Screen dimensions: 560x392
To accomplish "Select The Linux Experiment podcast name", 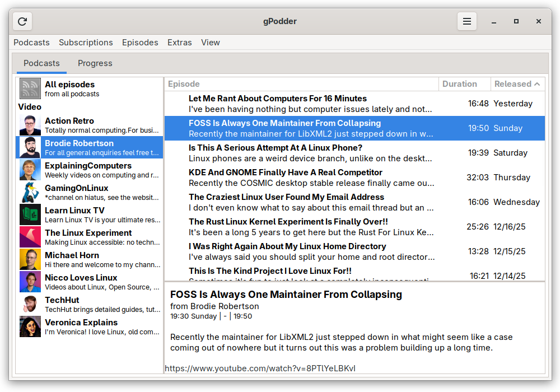I will 88,233.
